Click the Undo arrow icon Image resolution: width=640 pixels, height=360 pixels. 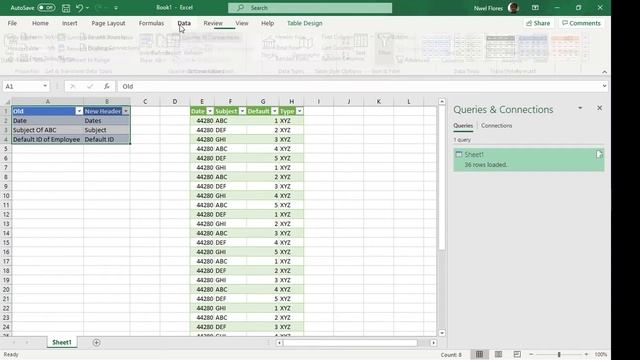[x=79, y=8]
